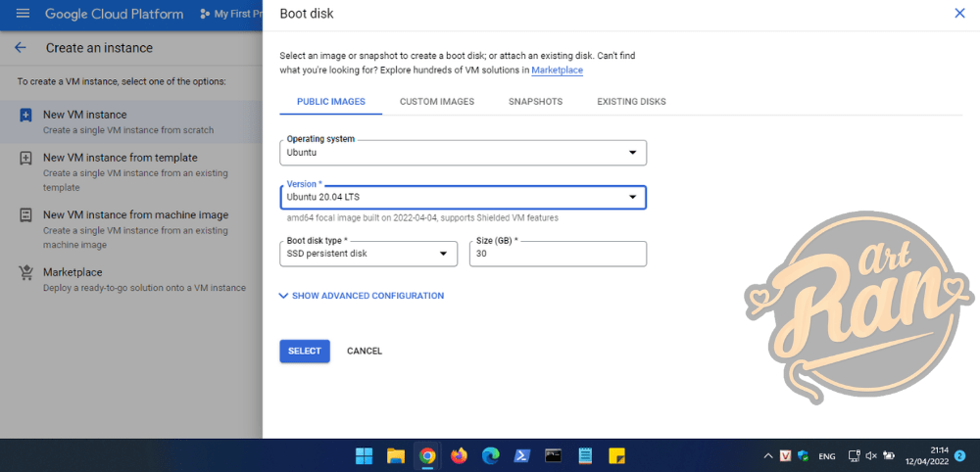Open the network status tray icon
Image resolution: width=980 pixels, height=472 pixels.
tap(855, 455)
